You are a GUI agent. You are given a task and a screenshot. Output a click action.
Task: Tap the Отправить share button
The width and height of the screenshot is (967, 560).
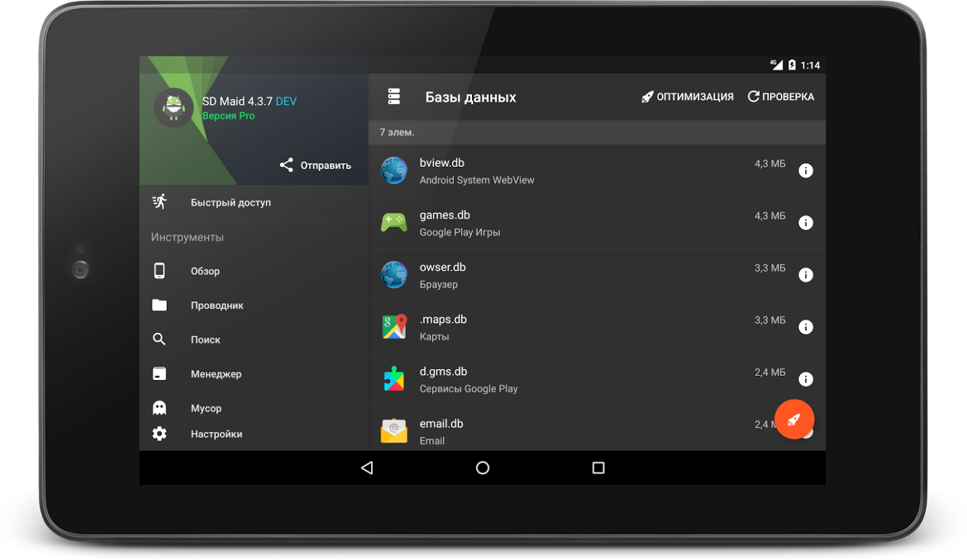tap(315, 165)
